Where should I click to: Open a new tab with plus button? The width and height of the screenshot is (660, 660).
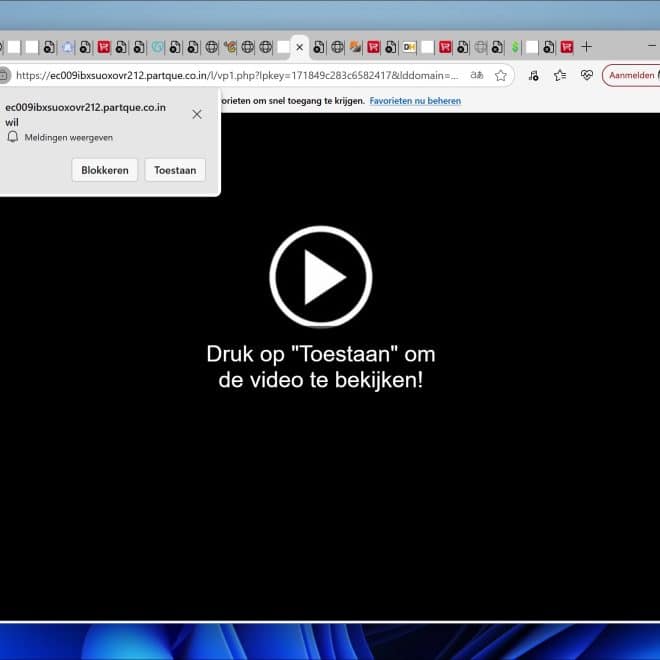586,47
